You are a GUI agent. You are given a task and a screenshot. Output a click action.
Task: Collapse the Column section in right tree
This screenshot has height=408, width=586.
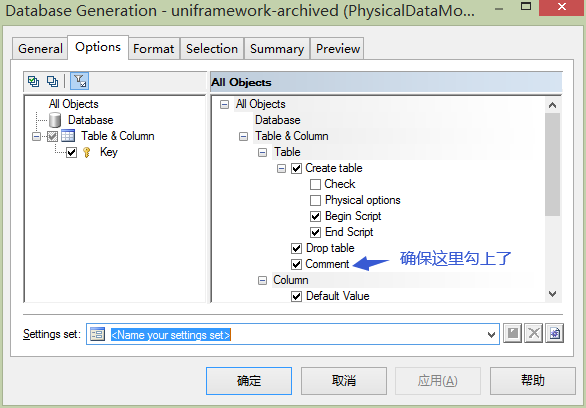[x=263, y=281]
